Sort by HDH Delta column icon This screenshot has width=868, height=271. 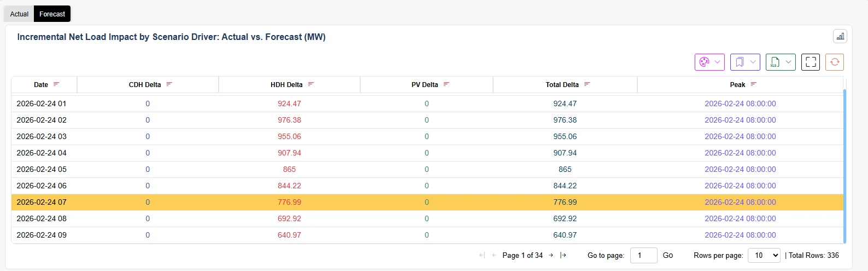click(x=311, y=84)
